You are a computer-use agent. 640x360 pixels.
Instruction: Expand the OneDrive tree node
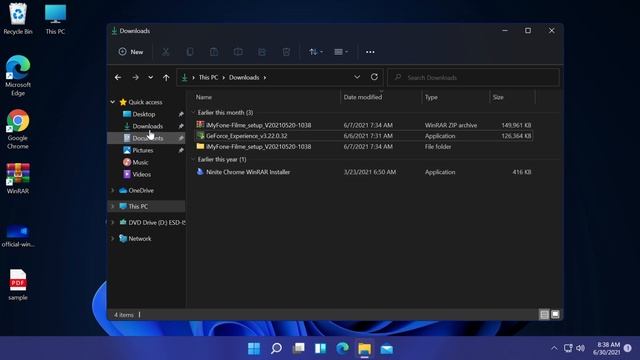[x=113, y=190]
